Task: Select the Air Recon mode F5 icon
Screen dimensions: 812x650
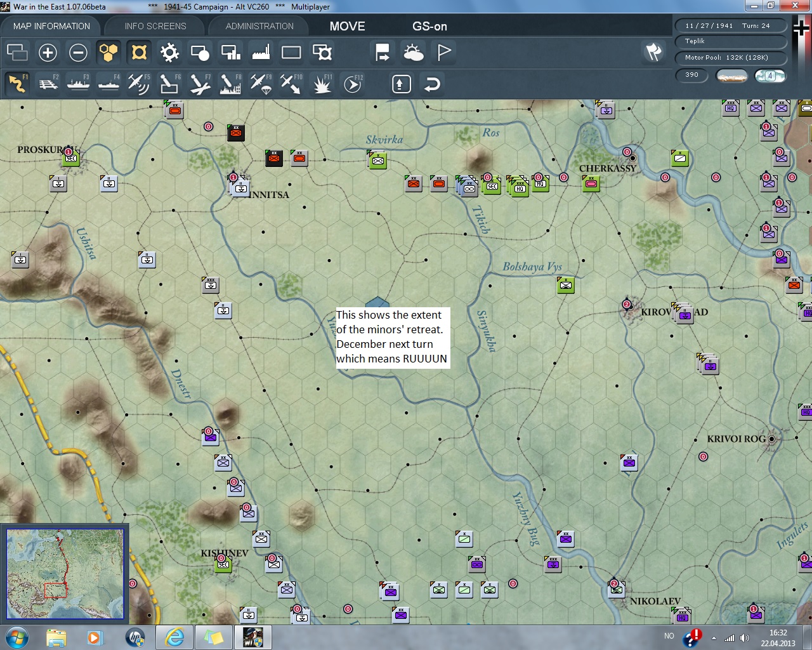Action: pyautogui.click(x=139, y=84)
